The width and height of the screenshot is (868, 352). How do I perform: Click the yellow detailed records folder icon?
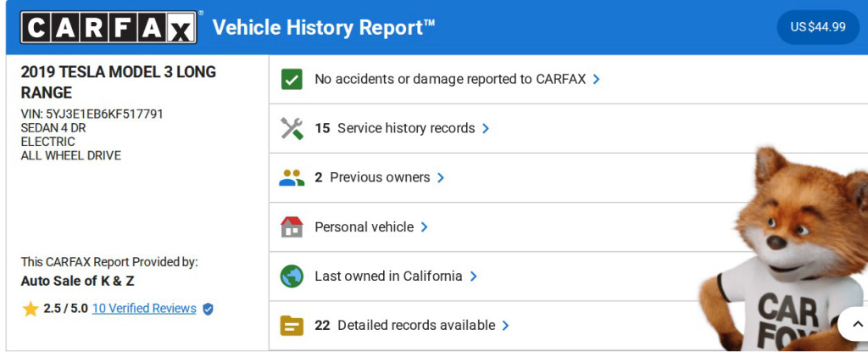(x=292, y=326)
